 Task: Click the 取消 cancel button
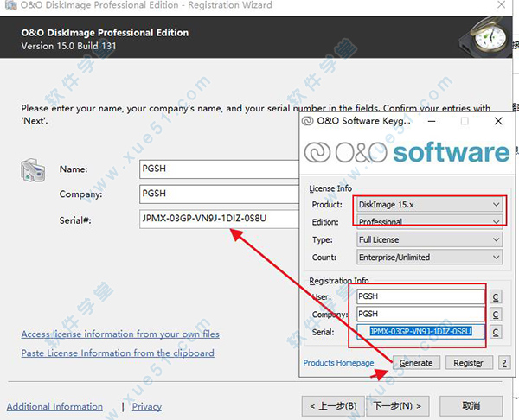[471, 406]
